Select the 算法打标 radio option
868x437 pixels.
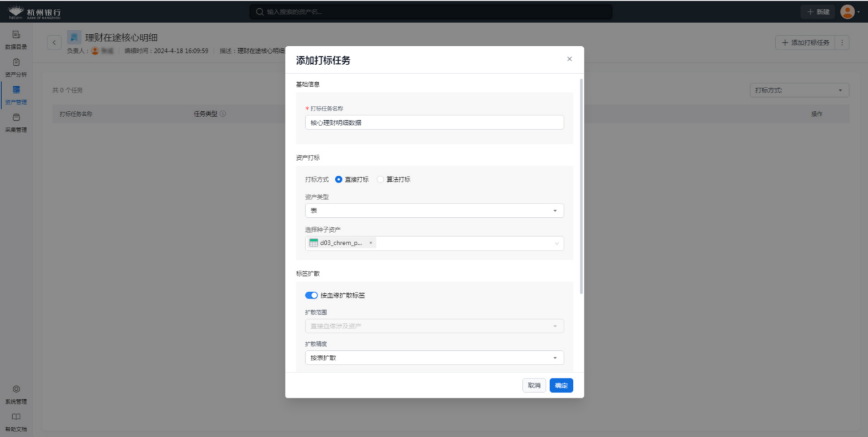tap(380, 180)
